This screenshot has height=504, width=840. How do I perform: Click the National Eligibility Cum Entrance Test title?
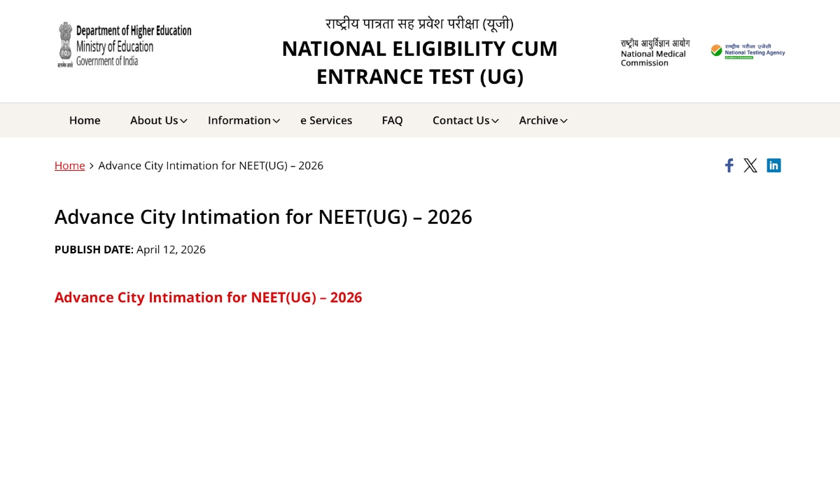click(x=419, y=62)
